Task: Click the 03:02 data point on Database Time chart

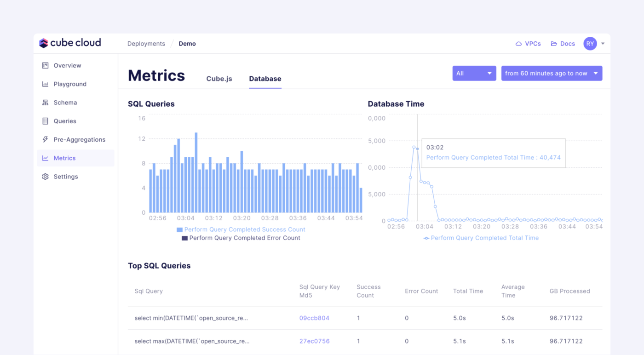Action: (418, 149)
